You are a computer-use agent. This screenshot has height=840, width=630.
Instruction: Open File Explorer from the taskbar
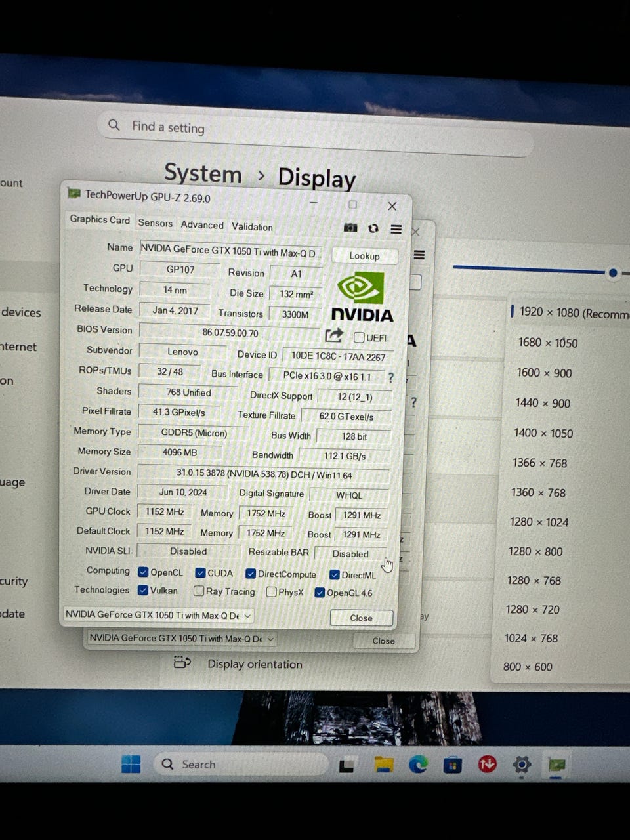point(383,764)
